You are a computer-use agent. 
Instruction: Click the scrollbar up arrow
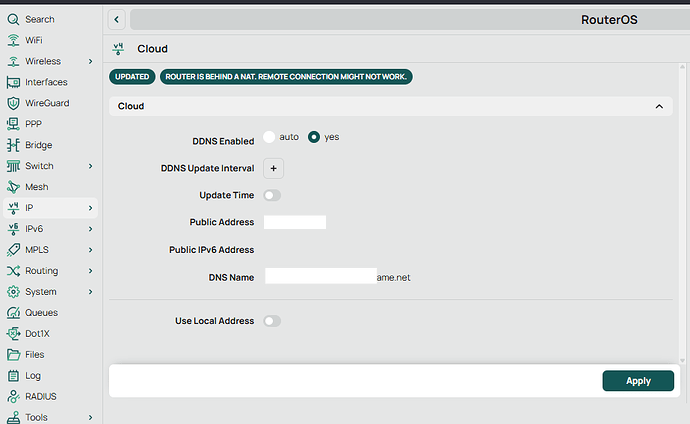click(683, 67)
